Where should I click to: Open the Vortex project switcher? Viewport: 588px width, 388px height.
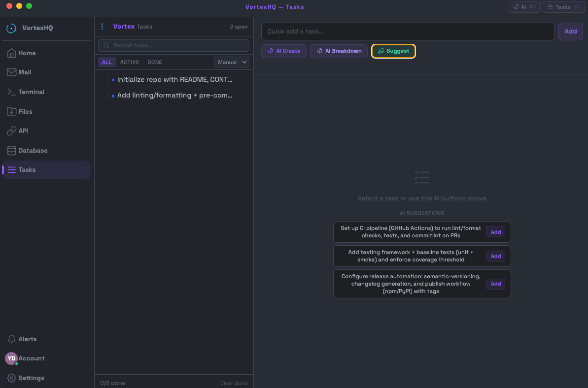(x=124, y=27)
